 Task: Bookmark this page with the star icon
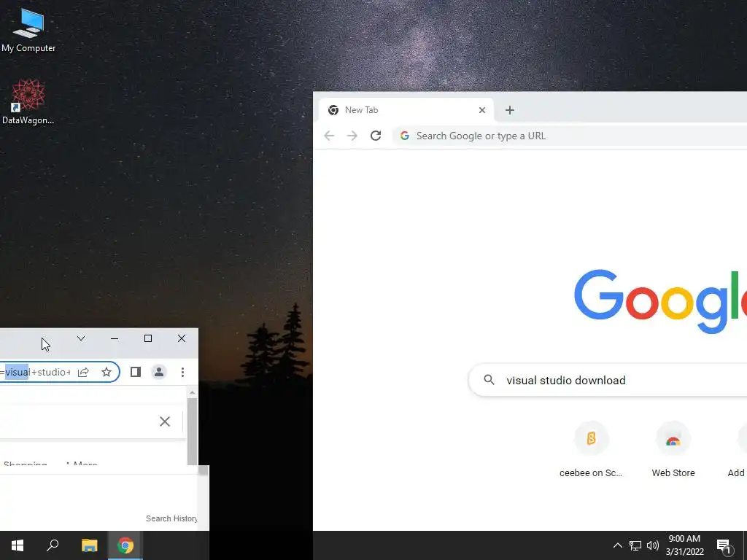[107, 372]
